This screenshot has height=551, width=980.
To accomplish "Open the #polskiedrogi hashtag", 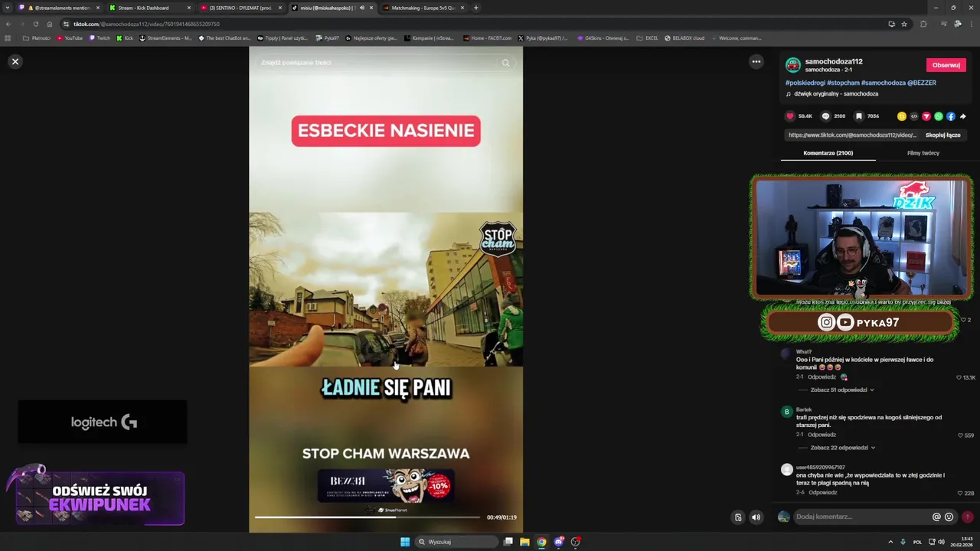I will [x=805, y=83].
